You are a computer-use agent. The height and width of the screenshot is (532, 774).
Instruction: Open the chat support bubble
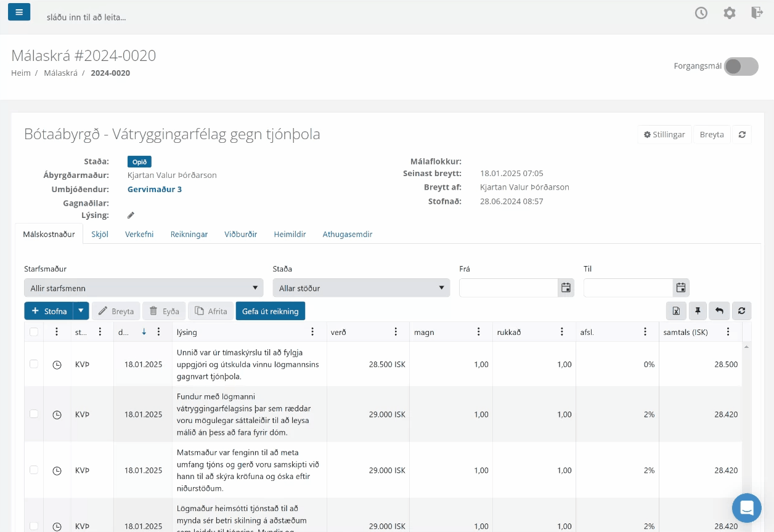point(747,508)
